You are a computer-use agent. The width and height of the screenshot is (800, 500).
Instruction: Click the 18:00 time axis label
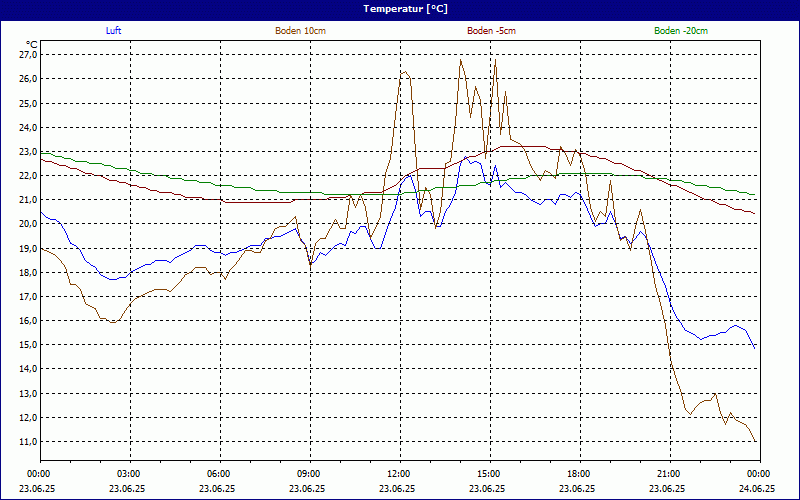[578, 474]
